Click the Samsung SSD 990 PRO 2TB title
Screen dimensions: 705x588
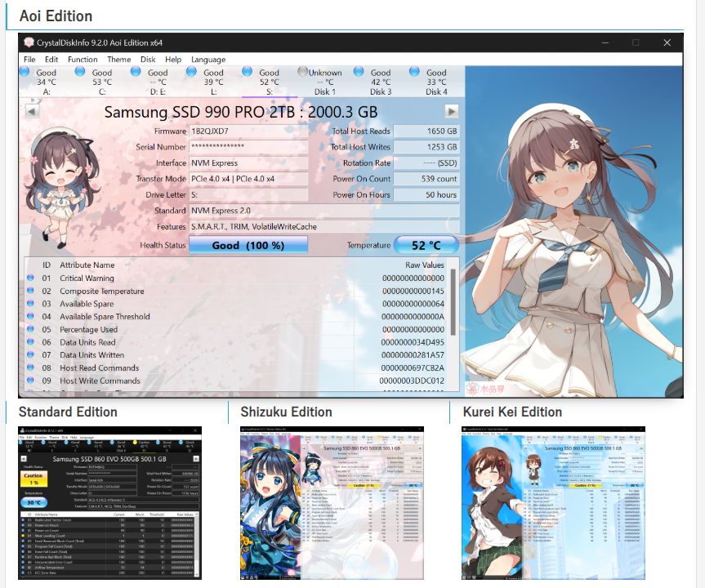point(241,112)
